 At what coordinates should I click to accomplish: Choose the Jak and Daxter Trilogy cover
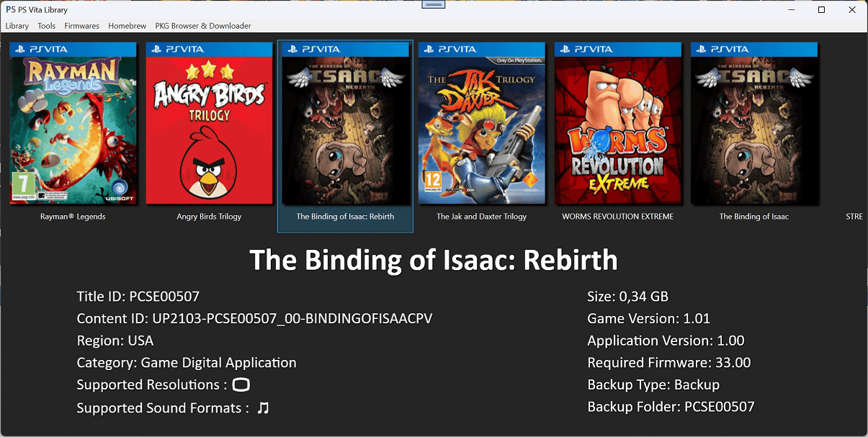tap(481, 123)
